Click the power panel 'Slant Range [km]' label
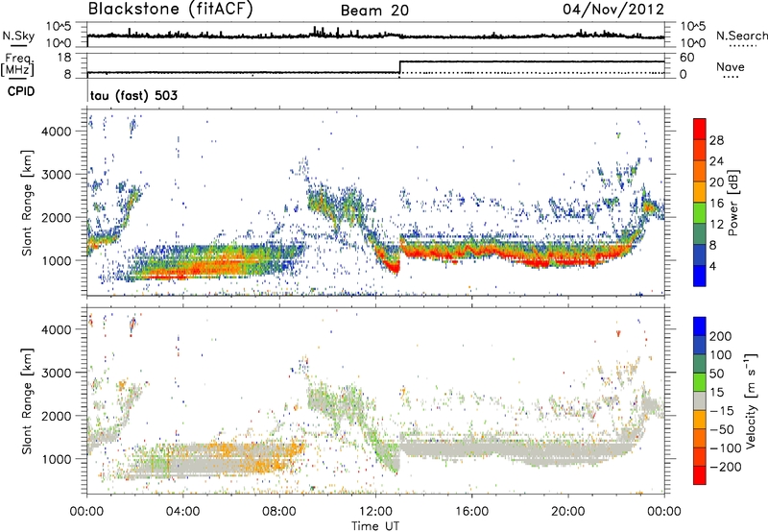Image resolution: width=768 pixels, height=532 pixels. (x=27, y=204)
